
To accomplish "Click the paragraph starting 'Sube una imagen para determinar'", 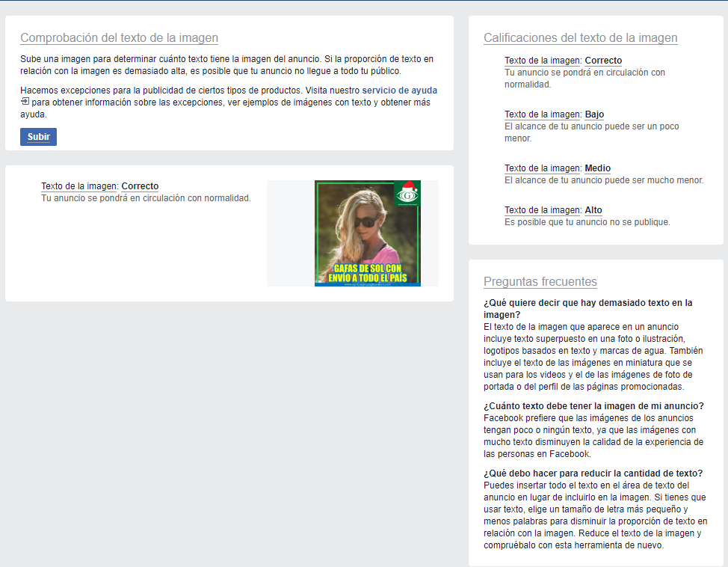I will click(x=226, y=65).
